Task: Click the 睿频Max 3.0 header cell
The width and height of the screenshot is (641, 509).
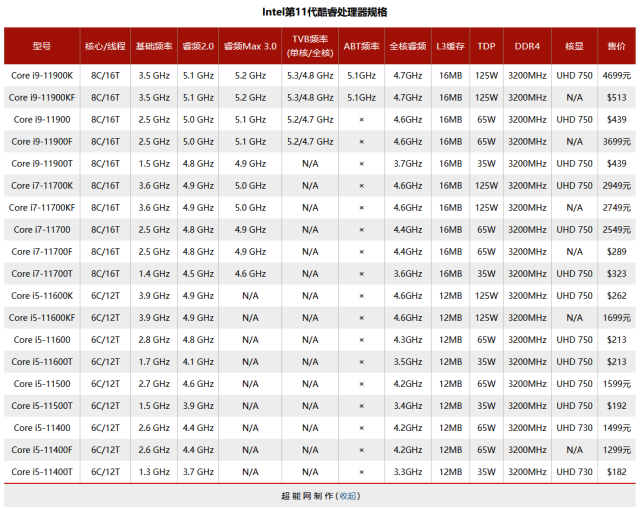Action: [x=250, y=46]
